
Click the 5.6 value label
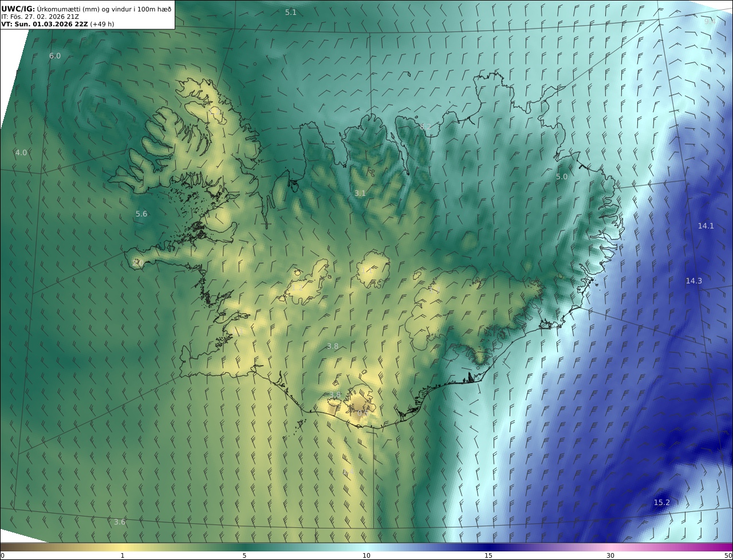(141, 214)
